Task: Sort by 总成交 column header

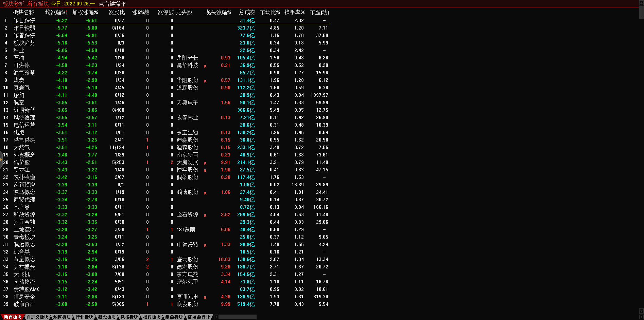Action: [247, 12]
